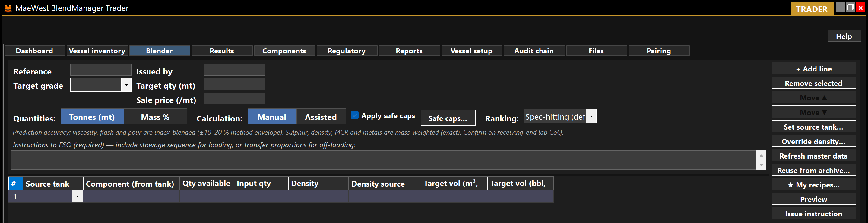Choose Manual calculation mode

coord(272,117)
